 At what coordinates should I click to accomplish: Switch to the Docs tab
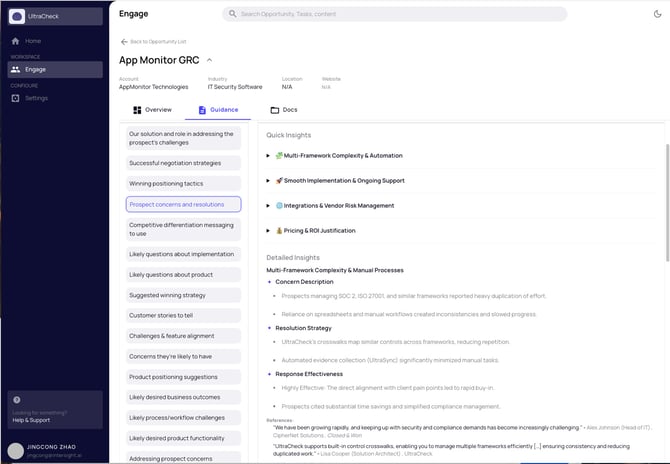point(284,110)
